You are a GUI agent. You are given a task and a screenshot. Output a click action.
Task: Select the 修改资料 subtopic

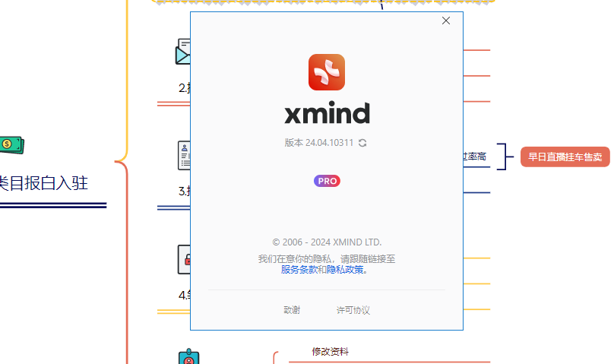(x=330, y=352)
